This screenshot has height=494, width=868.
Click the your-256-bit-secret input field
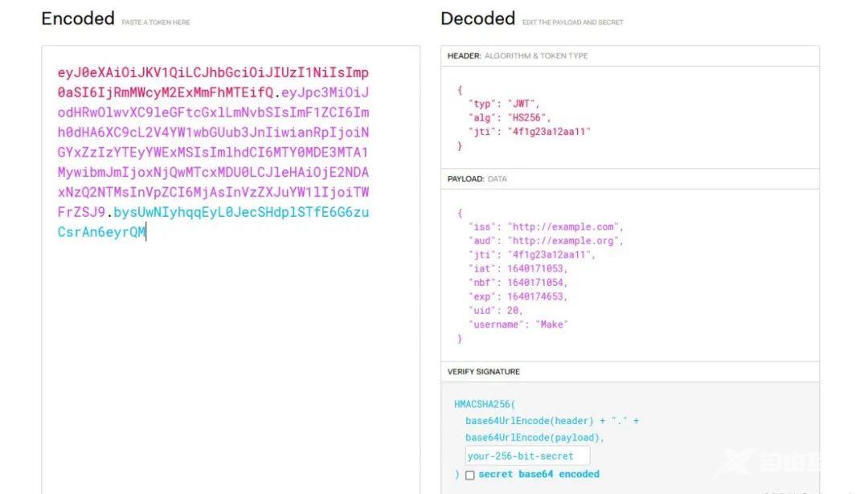(x=527, y=456)
